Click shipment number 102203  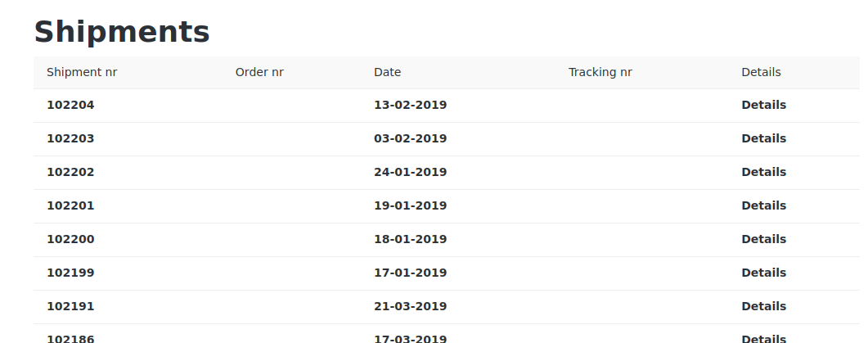point(70,138)
